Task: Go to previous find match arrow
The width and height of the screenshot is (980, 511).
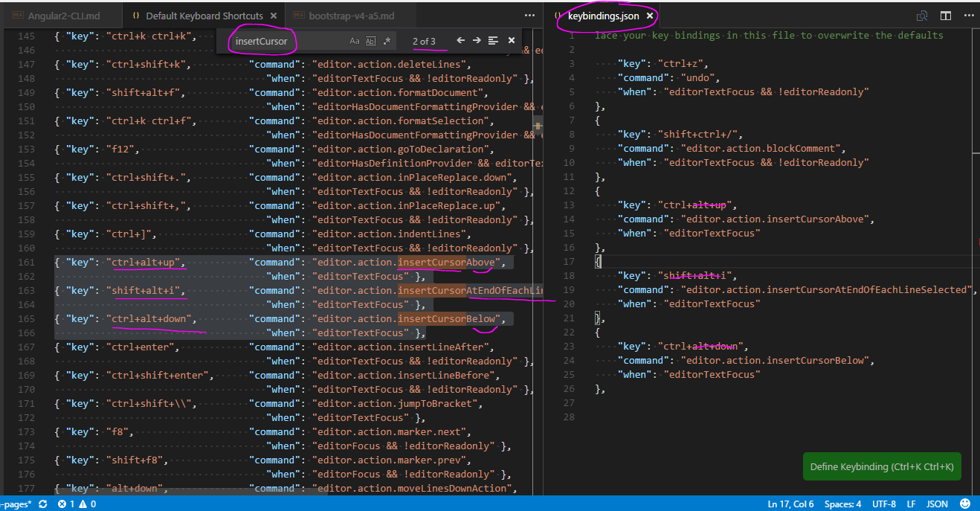Action: tap(460, 41)
